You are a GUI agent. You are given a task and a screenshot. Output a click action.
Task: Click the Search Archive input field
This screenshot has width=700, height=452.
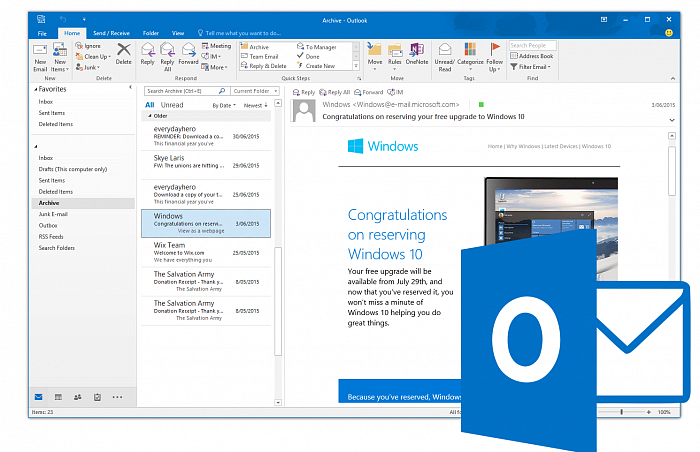186,91
